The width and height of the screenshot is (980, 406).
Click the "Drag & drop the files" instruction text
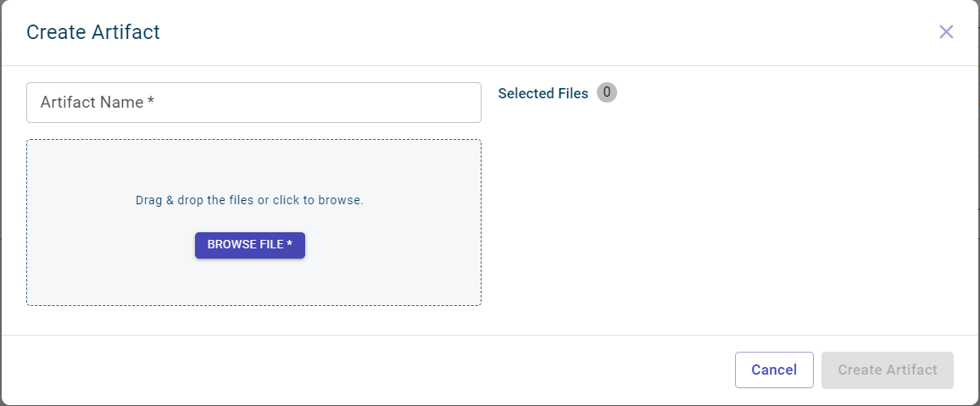coord(195,201)
